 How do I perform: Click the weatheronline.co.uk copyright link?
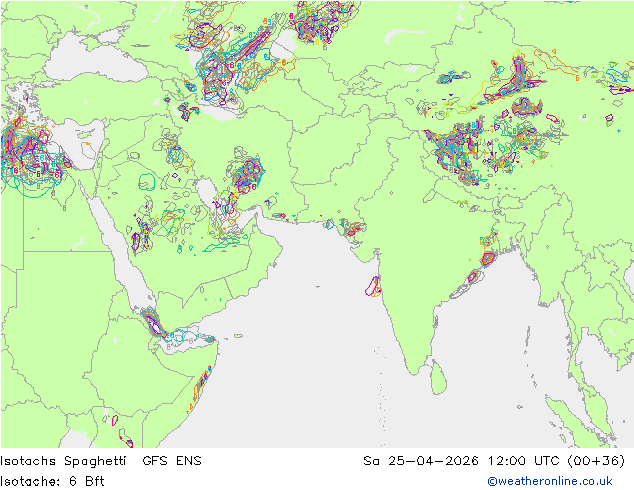(550, 481)
